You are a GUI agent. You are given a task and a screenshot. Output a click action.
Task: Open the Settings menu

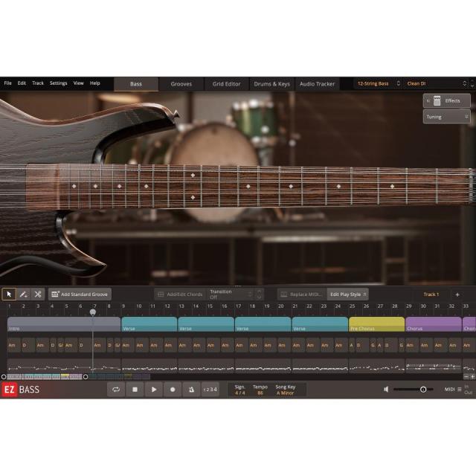58,83
